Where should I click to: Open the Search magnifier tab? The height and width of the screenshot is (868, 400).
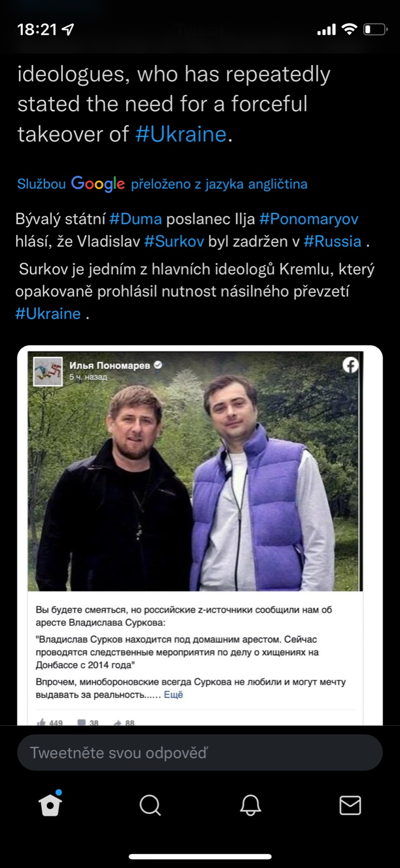coord(150,805)
